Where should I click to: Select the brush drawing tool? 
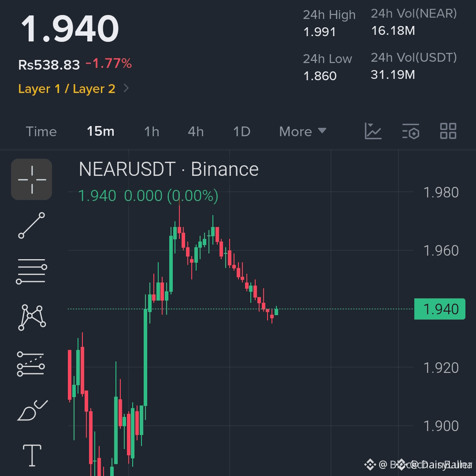point(32,410)
